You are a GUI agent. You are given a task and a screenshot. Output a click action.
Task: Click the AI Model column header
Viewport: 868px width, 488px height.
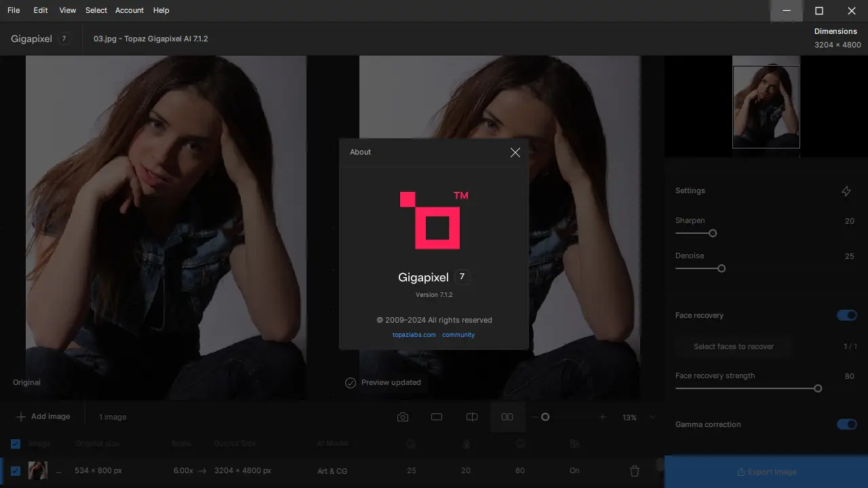tap(332, 444)
